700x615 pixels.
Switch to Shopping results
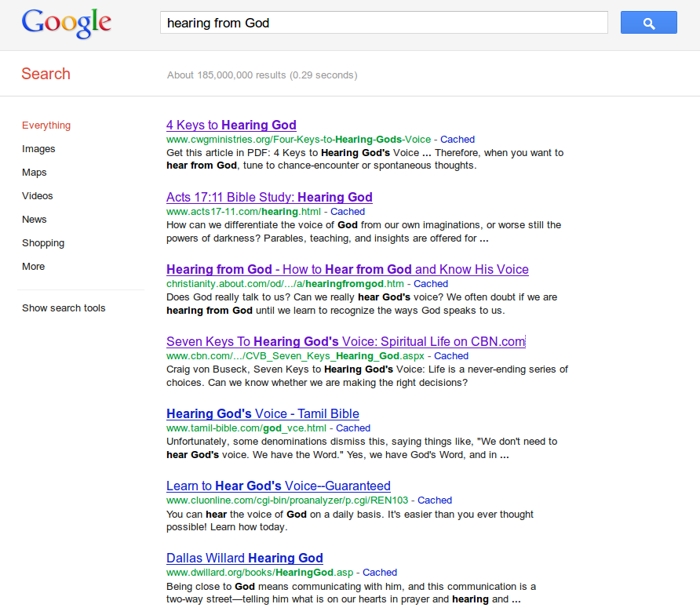(43, 243)
